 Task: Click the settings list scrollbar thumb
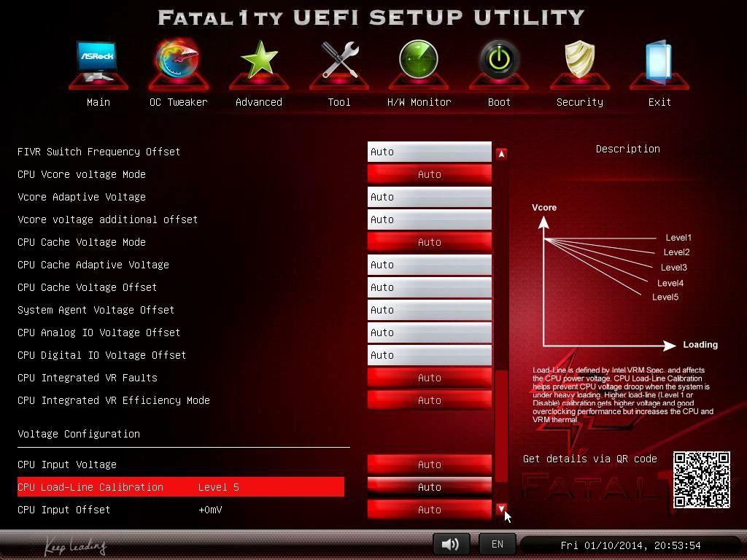pyautogui.click(x=501, y=426)
